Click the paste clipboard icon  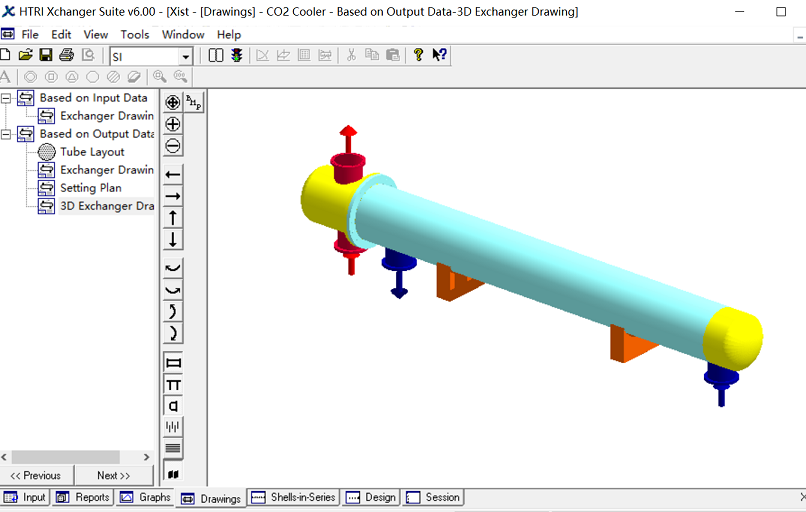pos(393,55)
